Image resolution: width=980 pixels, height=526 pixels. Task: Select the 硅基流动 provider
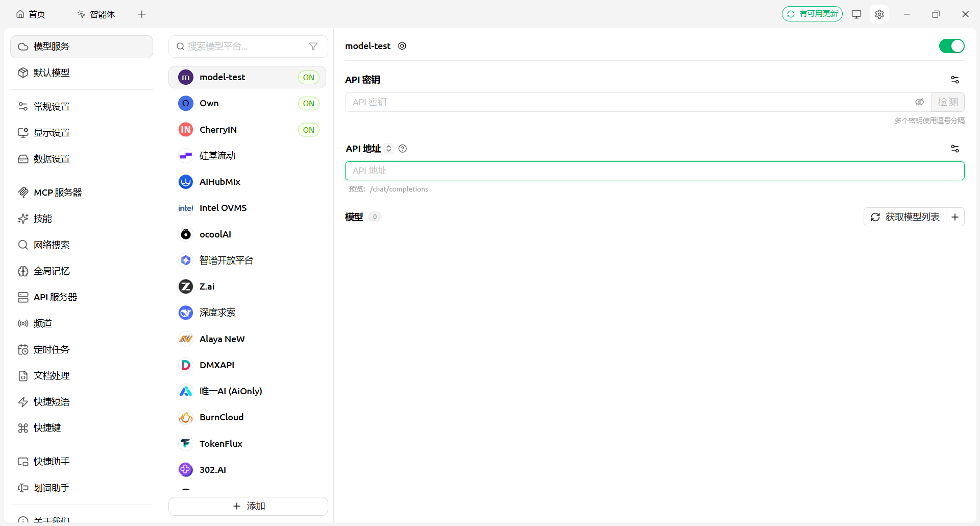[248, 156]
